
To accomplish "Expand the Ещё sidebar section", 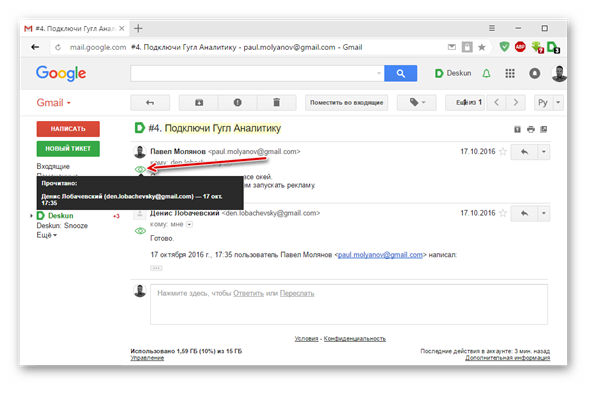I will (46, 235).
